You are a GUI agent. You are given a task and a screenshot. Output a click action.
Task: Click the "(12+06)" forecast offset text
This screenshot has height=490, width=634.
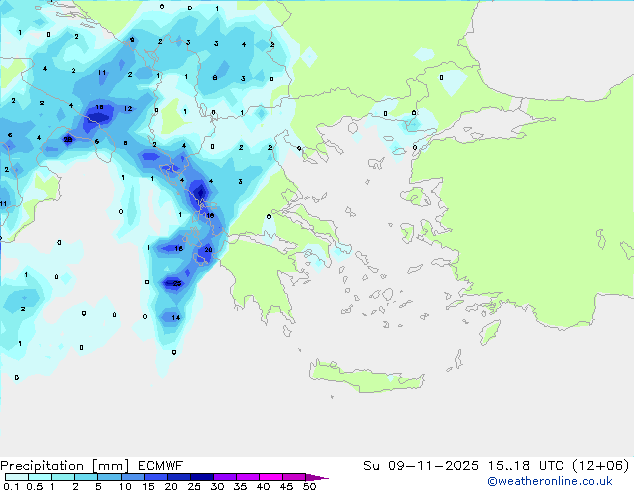601,466
